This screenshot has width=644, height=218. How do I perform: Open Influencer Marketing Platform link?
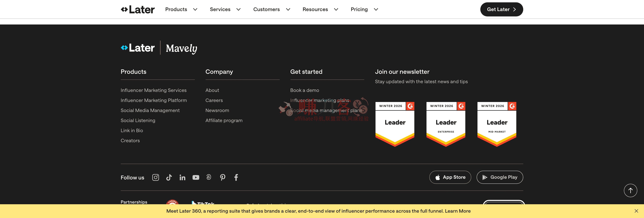(153, 100)
